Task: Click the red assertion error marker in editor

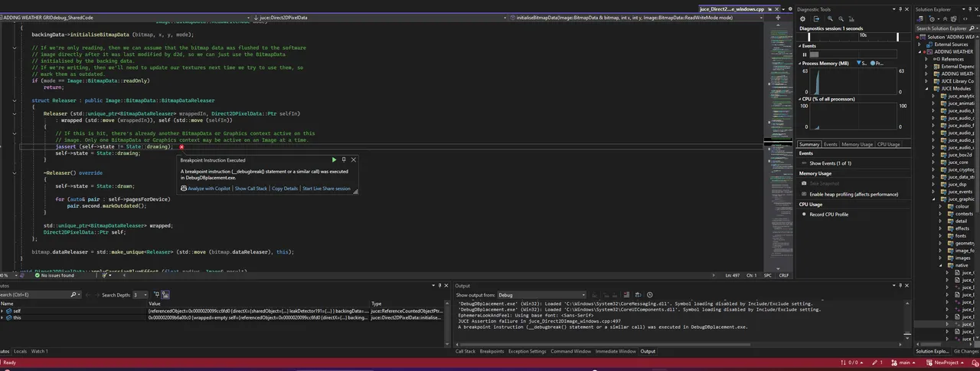Action: tap(181, 146)
